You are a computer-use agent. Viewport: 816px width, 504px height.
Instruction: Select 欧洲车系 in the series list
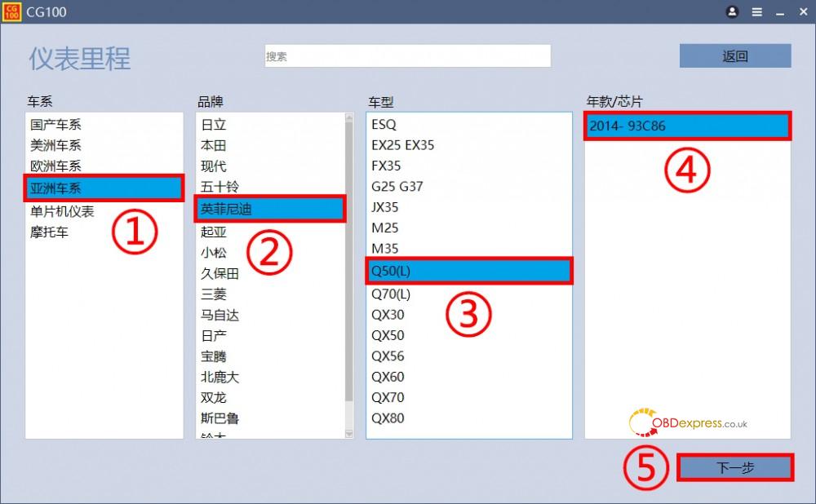coord(104,166)
